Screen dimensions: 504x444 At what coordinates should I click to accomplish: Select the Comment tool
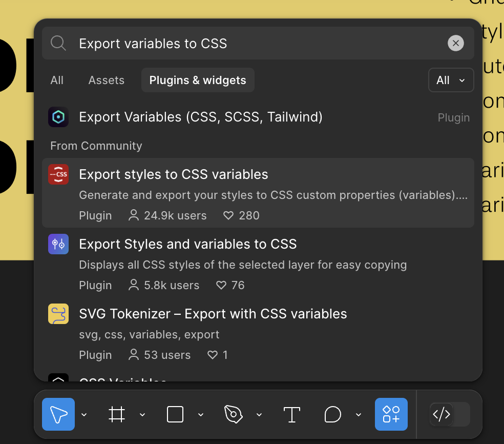333,414
